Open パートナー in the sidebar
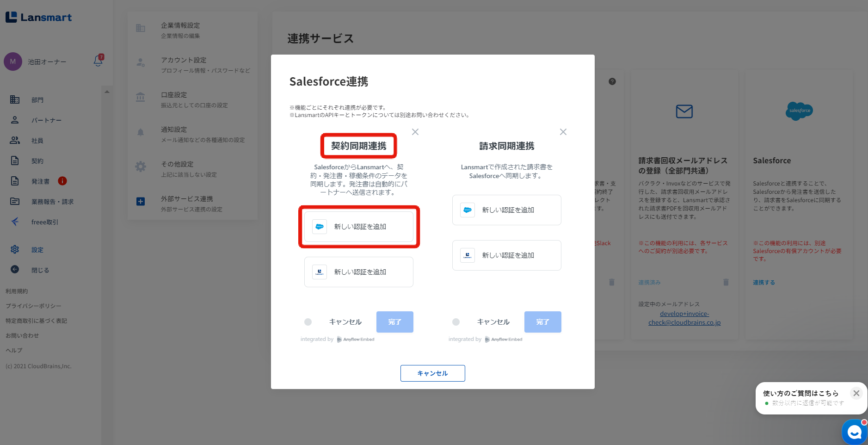 (x=46, y=120)
